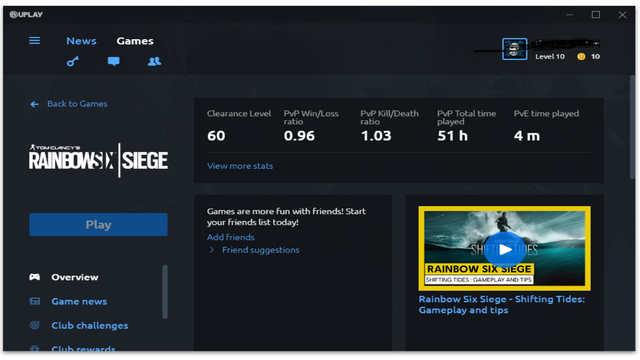
Task: Click the 10 Uplay units count
Action: pos(596,56)
